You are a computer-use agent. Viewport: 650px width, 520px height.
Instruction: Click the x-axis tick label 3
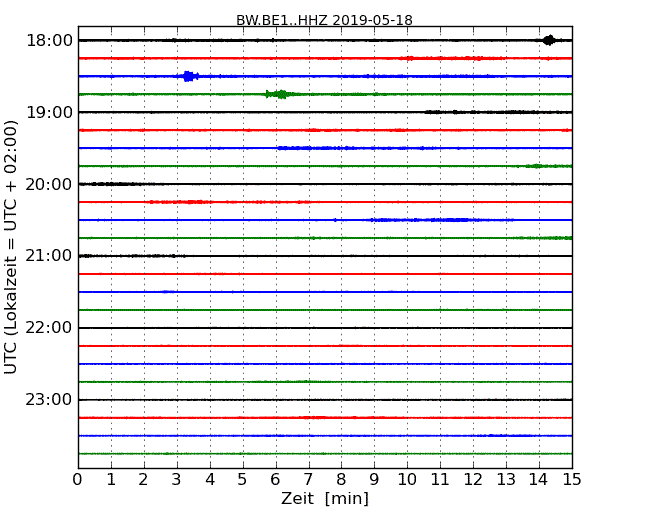pos(177,480)
